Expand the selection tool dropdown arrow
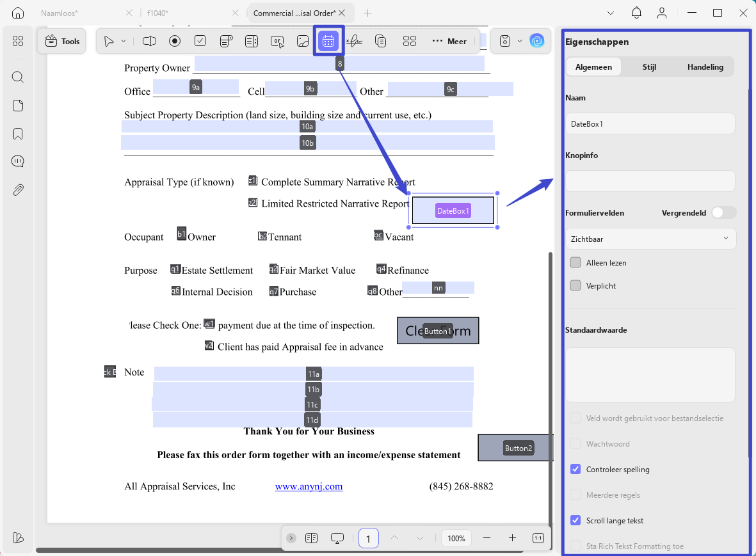The height and width of the screenshot is (556, 756). click(124, 42)
